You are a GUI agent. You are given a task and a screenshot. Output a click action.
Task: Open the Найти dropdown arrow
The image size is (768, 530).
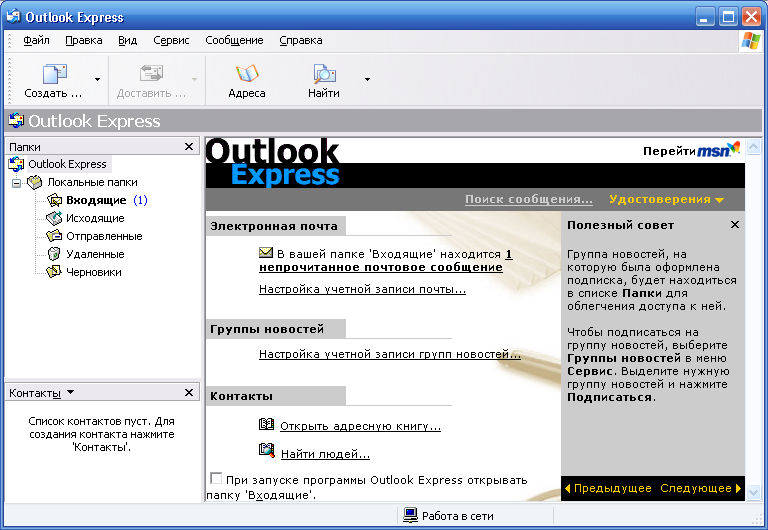point(367,79)
